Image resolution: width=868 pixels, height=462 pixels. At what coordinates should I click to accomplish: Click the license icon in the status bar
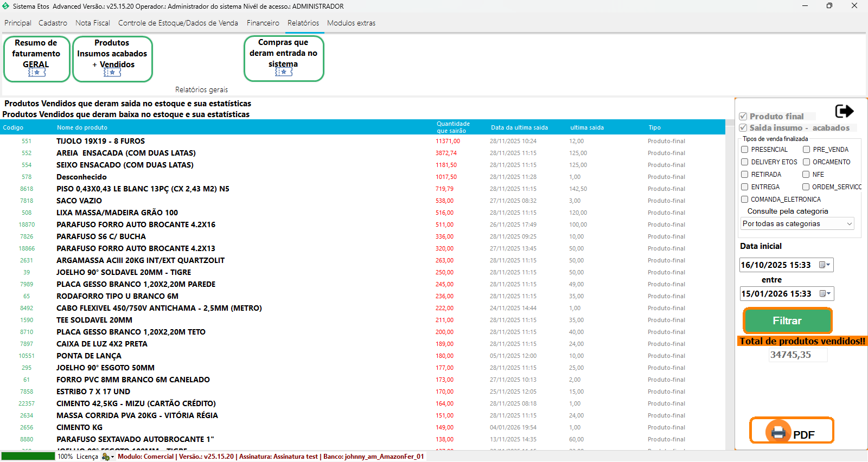pos(105,457)
